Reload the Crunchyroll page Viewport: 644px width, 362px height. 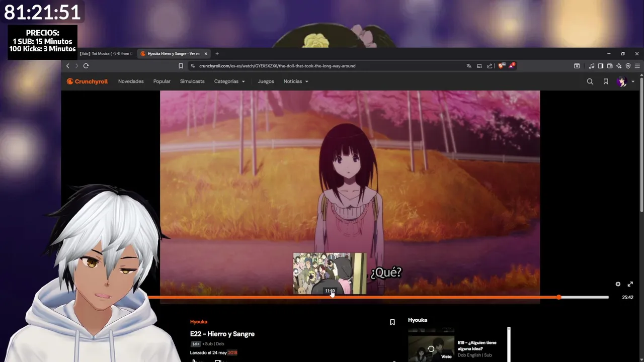[x=86, y=66]
